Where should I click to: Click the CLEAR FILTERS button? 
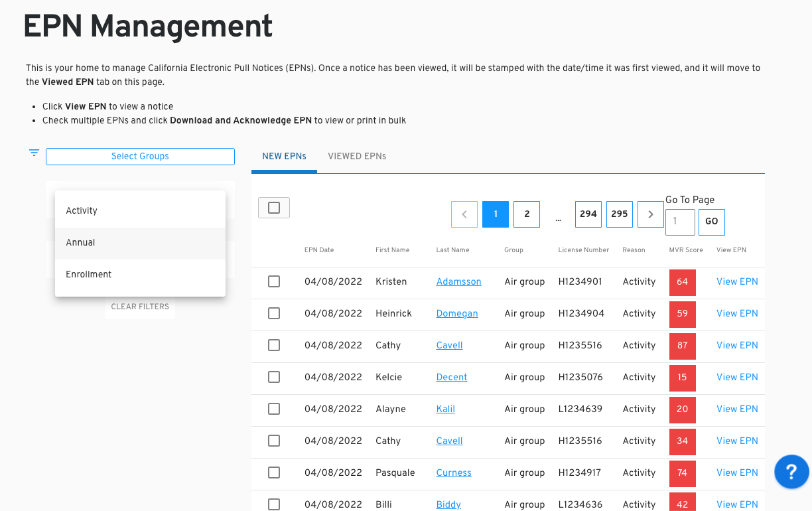[140, 307]
